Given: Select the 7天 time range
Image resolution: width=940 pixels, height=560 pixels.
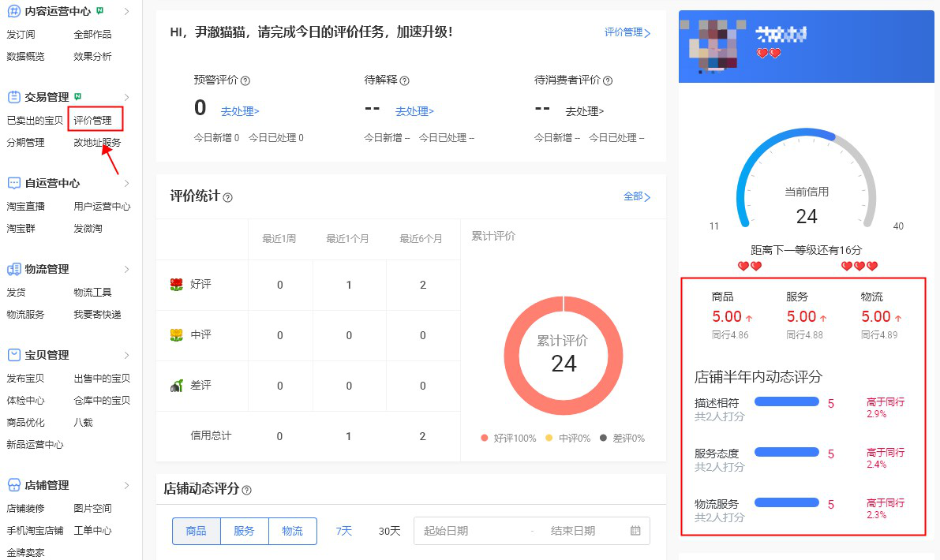Looking at the screenshot, I should pyautogui.click(x=344, y=532).
